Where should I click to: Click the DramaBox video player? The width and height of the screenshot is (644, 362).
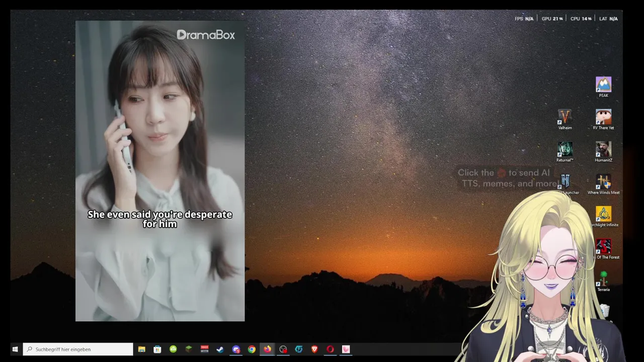160,171
